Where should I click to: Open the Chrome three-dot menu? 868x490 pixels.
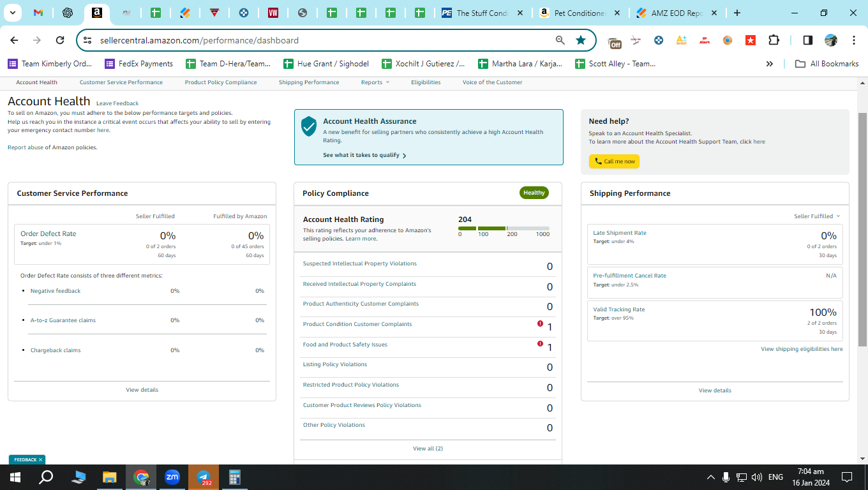(x=854, y=40)
